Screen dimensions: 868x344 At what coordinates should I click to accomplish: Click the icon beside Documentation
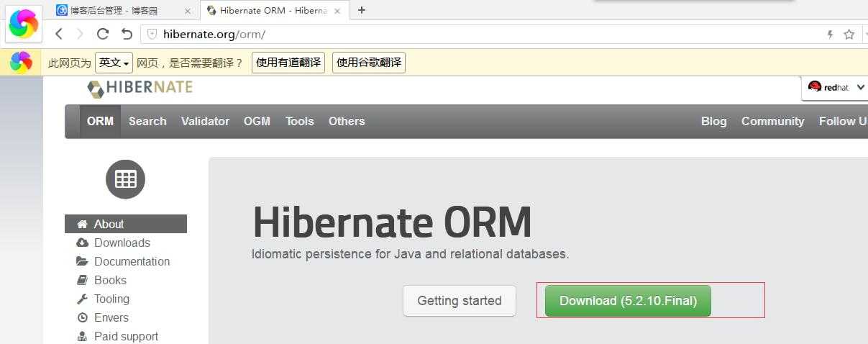(x=82, y=261)
